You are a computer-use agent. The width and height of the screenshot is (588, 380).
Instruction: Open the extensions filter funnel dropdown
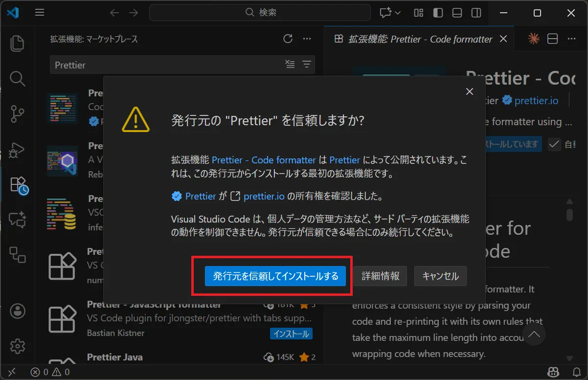(306, 64)
